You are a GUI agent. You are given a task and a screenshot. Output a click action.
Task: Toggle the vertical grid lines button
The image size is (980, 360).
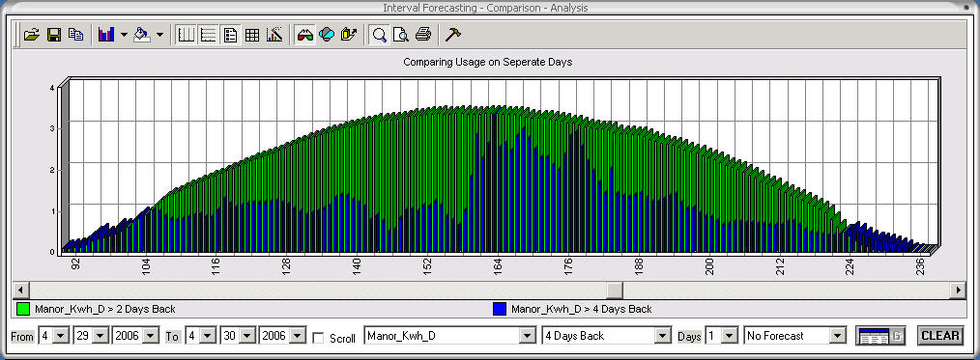pos(187,35)
